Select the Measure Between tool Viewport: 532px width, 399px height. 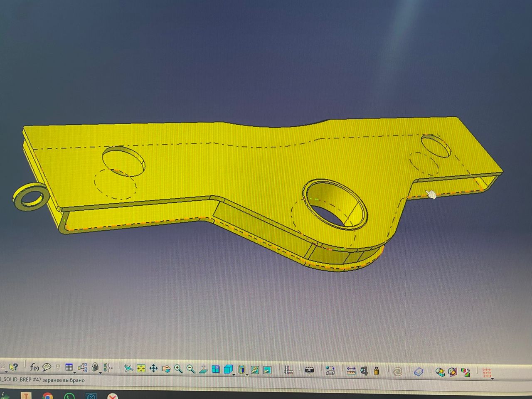click(351, 370)
